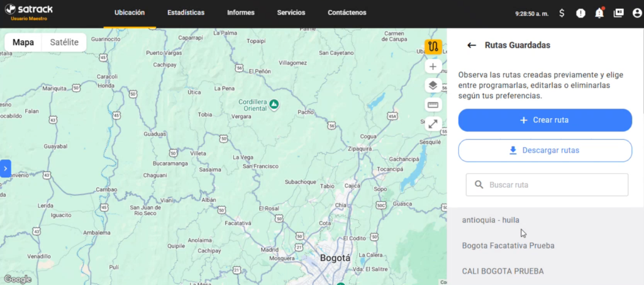This screenshot has height=285, width=644.
Task: Select the ruler measure tool
Action: 433,104
